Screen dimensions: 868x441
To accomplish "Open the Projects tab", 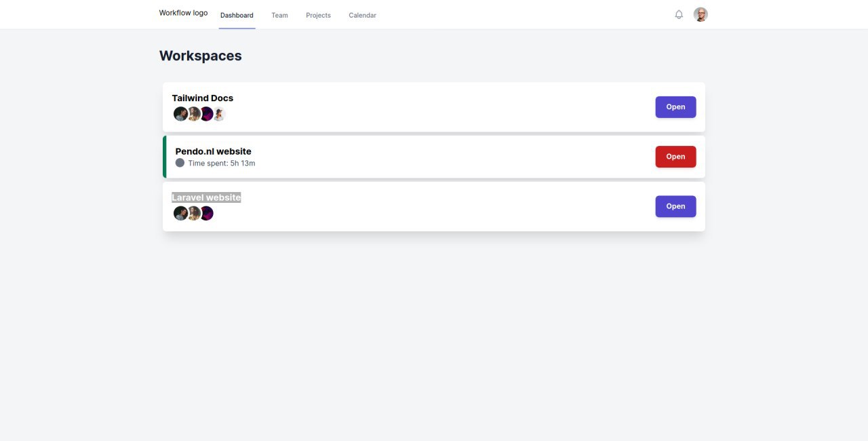I will 318,15.
